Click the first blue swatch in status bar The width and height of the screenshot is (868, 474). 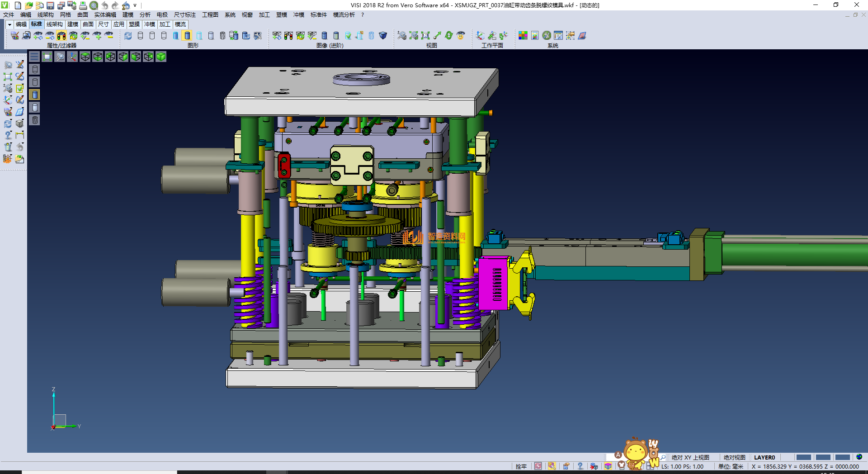[x=803, y=457]
